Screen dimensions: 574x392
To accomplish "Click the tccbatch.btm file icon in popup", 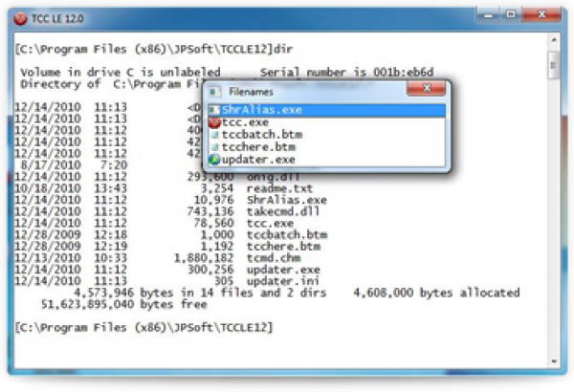I will tap(215, 135).
